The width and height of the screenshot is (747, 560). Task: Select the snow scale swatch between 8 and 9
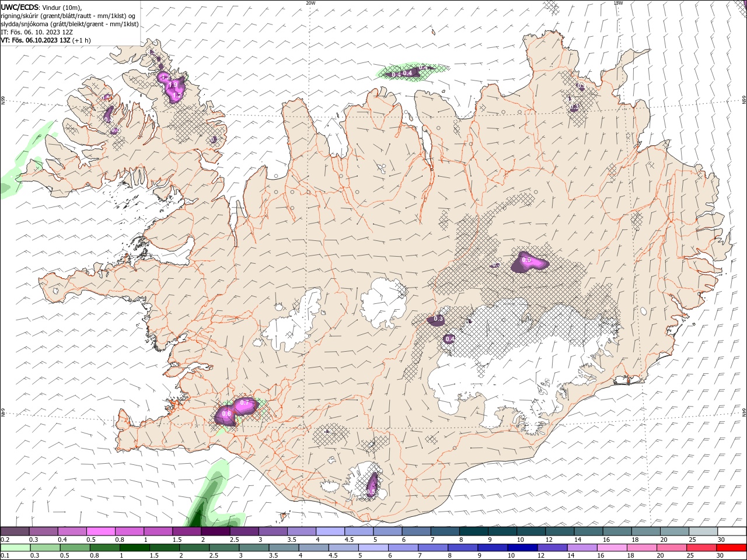coord(474,531)
